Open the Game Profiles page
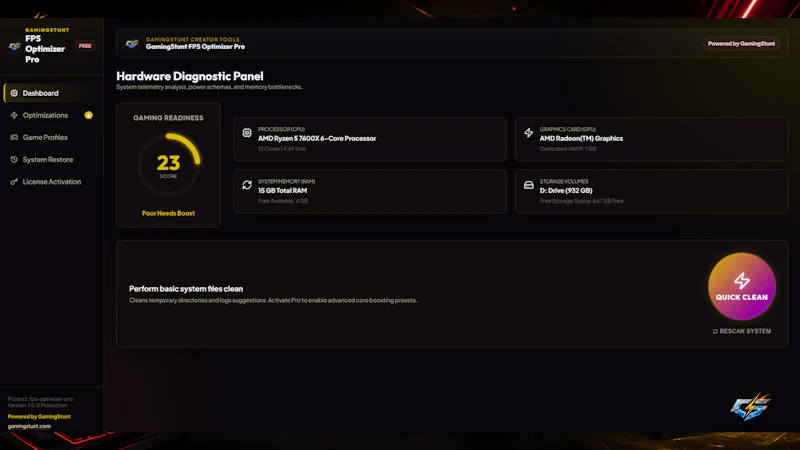 click(x=52, y=137)
